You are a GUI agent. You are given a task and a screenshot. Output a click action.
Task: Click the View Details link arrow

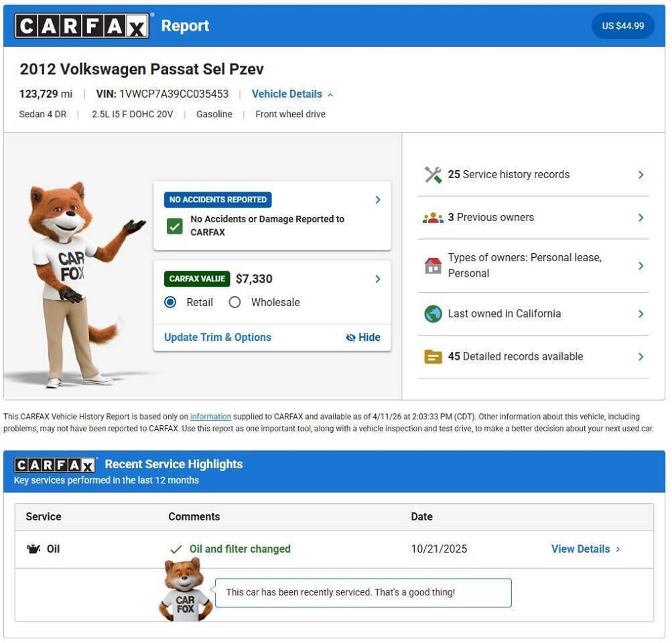618,549
